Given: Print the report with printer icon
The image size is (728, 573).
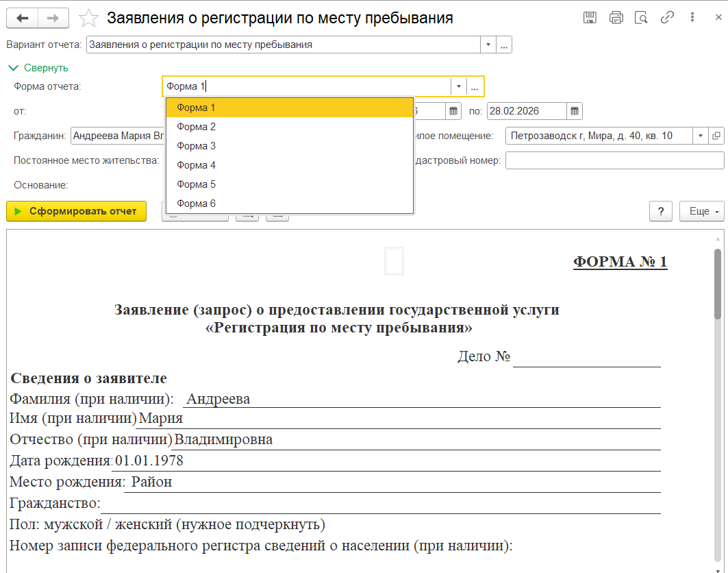Looking at the screenshot, I should pos(616,18).
